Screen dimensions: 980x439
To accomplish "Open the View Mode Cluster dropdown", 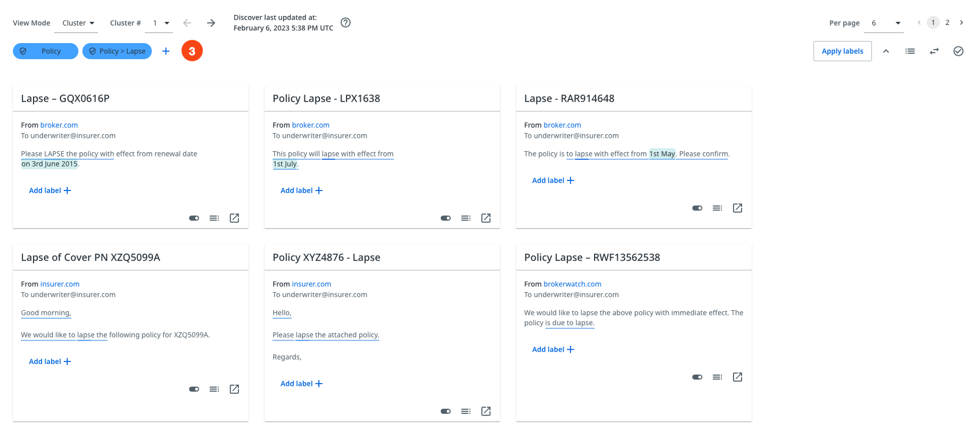I will [x=78, y=23].
